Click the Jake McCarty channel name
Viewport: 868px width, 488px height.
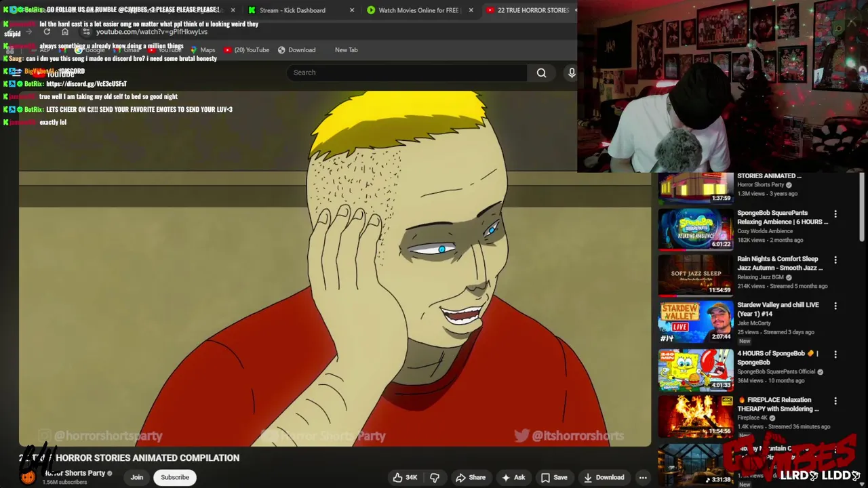(x=754, y=323)
